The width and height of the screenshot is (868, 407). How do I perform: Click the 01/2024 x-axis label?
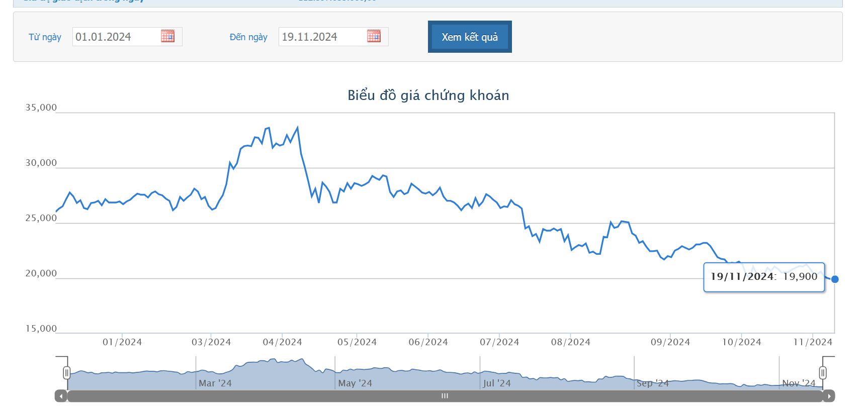pyautogui.click(x=122, y=342)
